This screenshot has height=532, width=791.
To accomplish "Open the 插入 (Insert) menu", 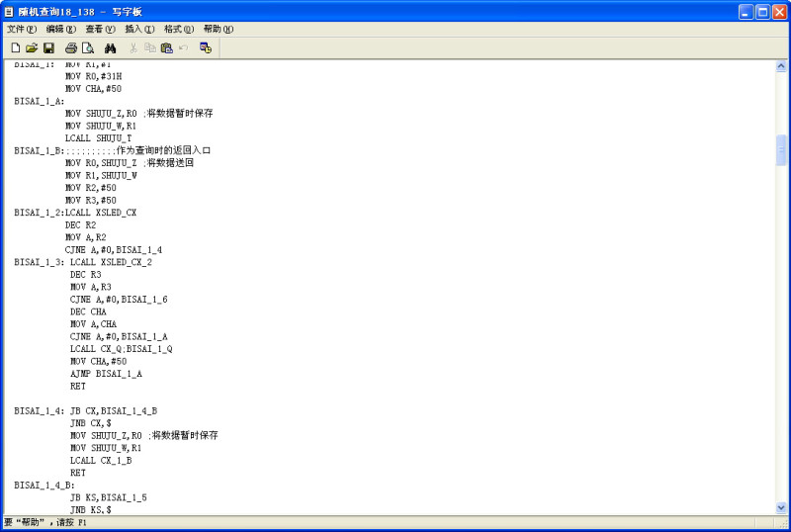I will point(139,29).
